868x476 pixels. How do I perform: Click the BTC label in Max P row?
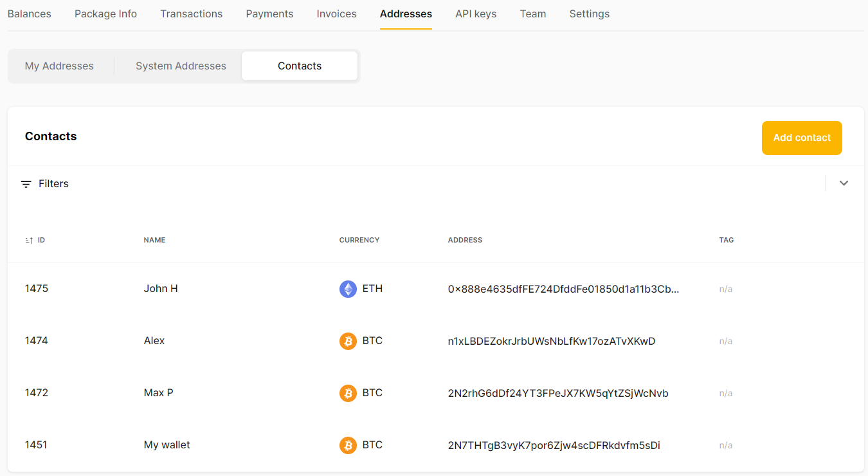[x=372, y=393]
